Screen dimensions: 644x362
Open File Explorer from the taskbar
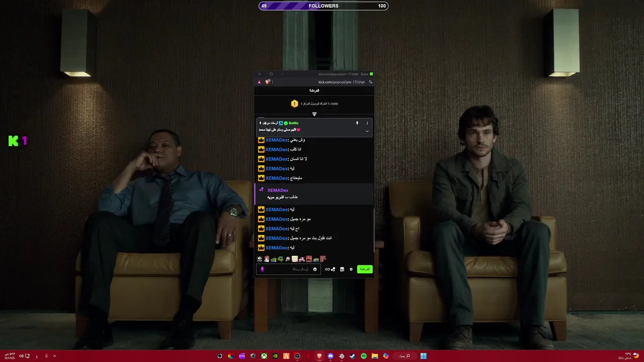point(375,356)
